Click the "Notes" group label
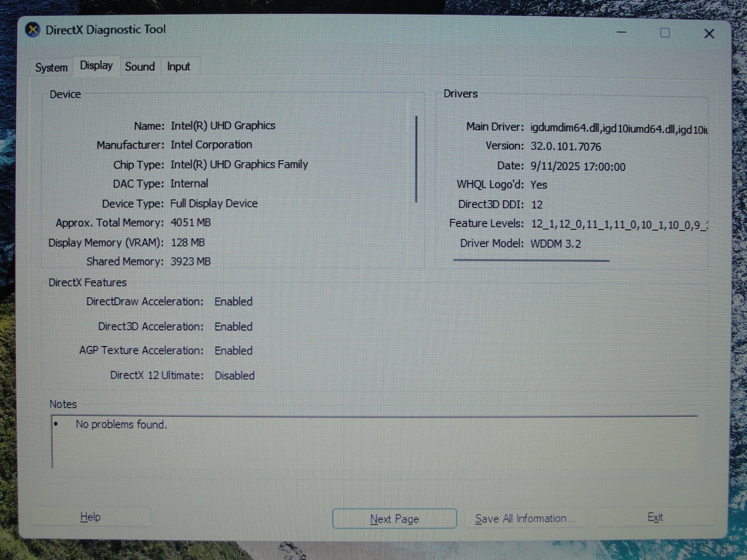Screen dimensions: 747x560 (x=63, y=404)
